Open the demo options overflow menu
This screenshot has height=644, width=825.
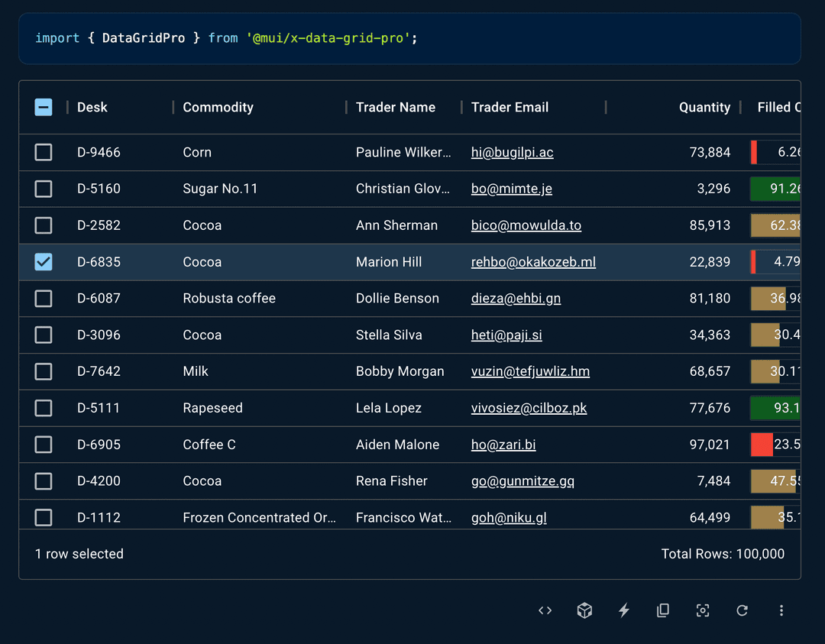coord(781,610)
